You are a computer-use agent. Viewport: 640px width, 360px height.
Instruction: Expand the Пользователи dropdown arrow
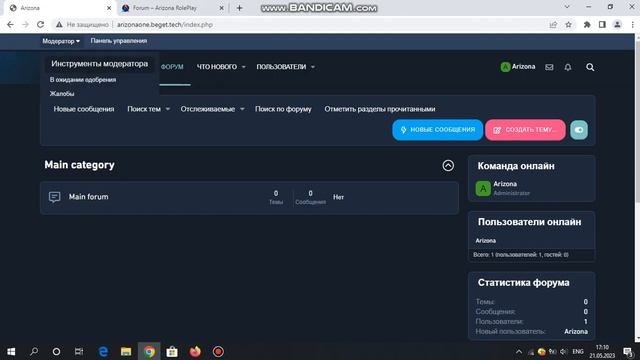tap(313, 67)
